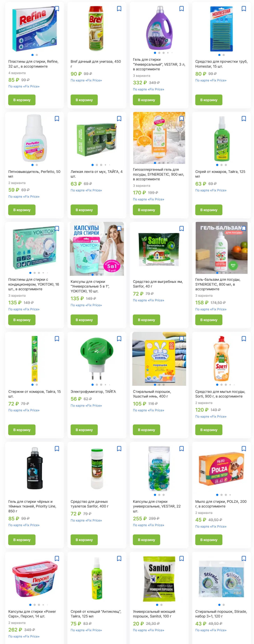
Task: Switch to second photo of Sanitol powder
Action: 161,605
